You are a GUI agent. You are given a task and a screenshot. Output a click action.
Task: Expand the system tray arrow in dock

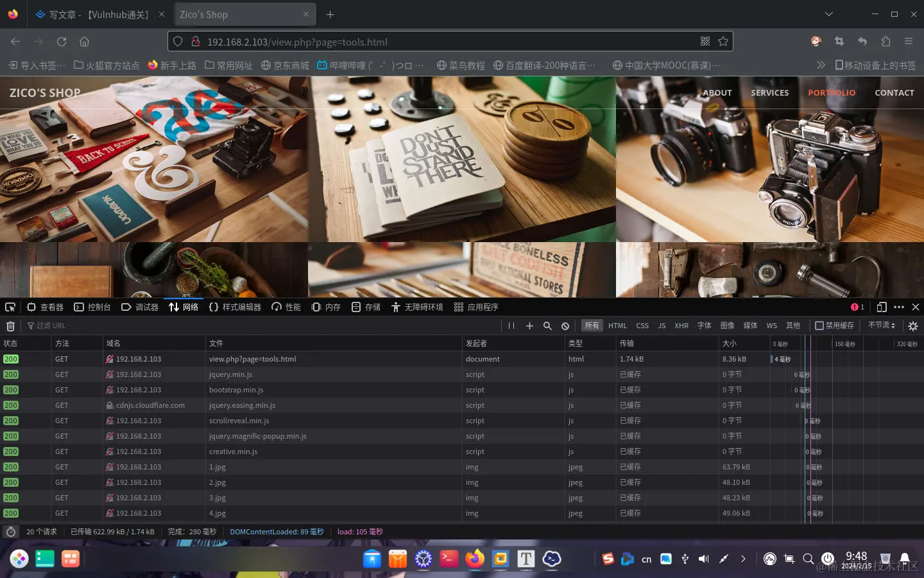[743, 559]
